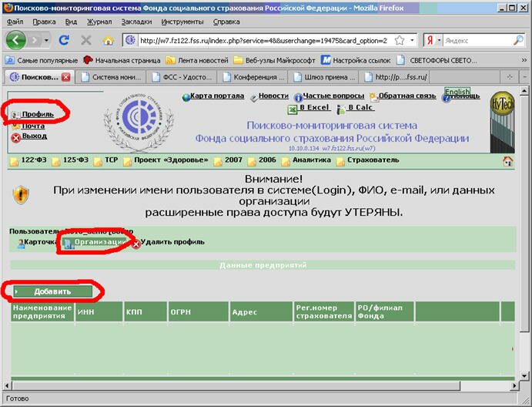Viewport: 532px width, 407px height.
Task: Click the Обратная связь icon
Action: pyautogui.click(x=374, y=97)
